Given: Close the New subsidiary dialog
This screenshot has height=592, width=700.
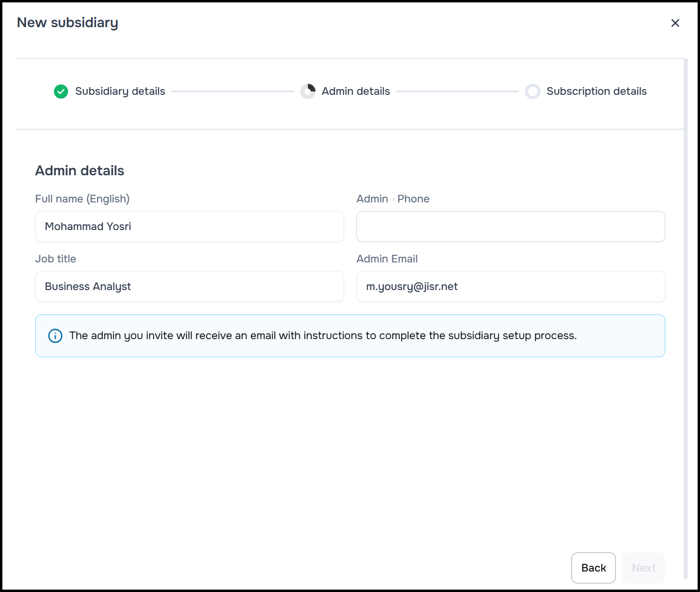Looking at the screenshot, I should click(675, 23).
